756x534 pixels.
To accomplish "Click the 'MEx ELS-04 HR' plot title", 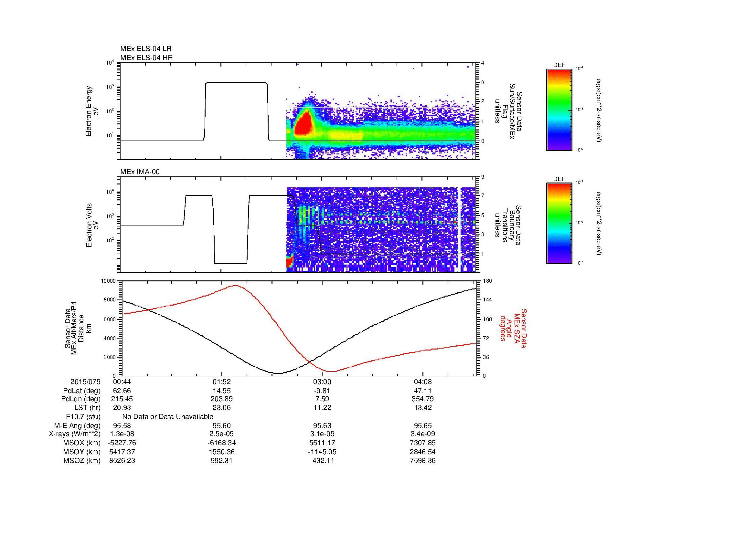I will pyautogui.click(x=146, y=58).
